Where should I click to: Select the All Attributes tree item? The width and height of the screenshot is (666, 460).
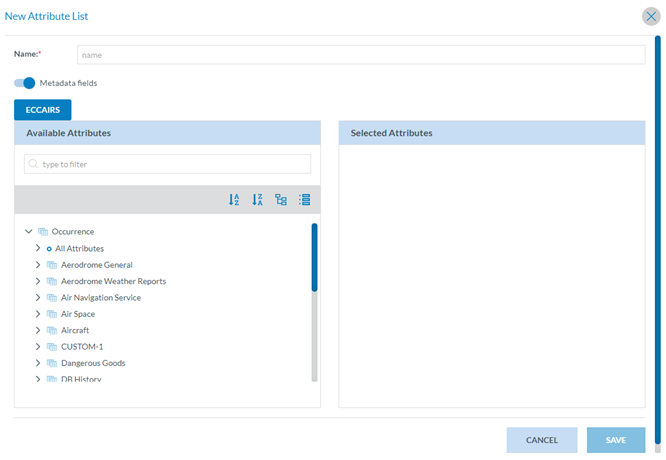pos(79,248)
